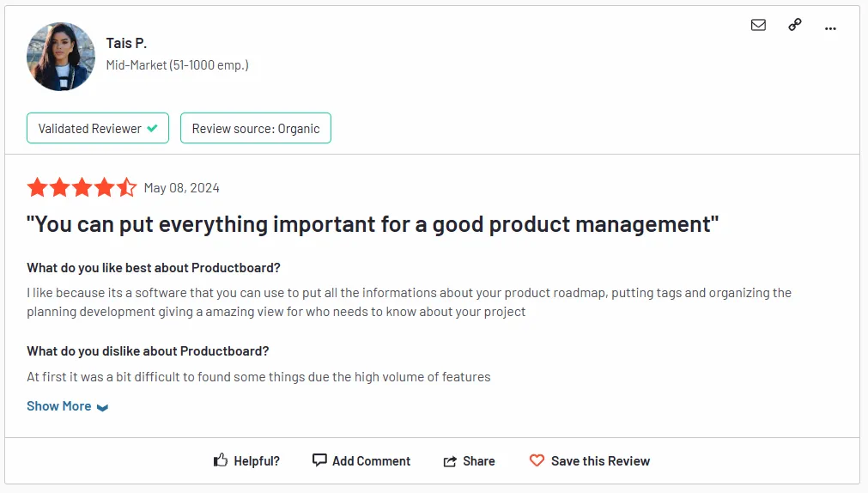The height and width of the screenshot is (493, 868).
Task: Click the envelope message icon
Action: (x=758, y=25)
